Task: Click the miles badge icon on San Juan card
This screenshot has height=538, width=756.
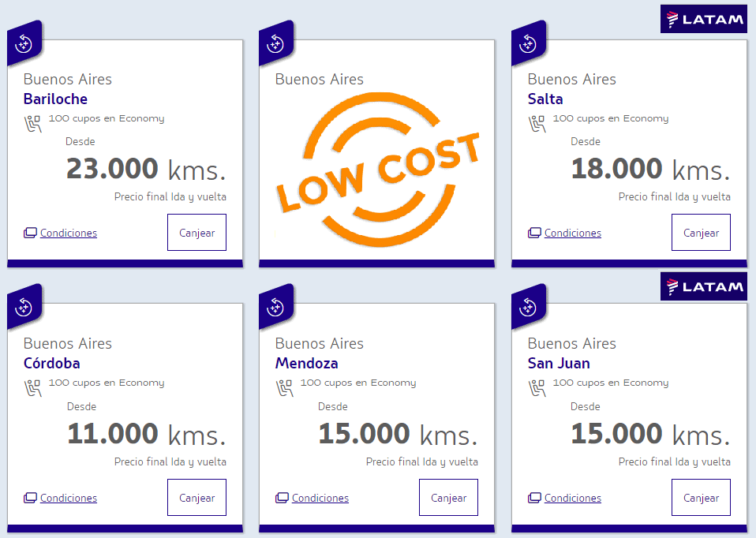Action: point(529,307)
